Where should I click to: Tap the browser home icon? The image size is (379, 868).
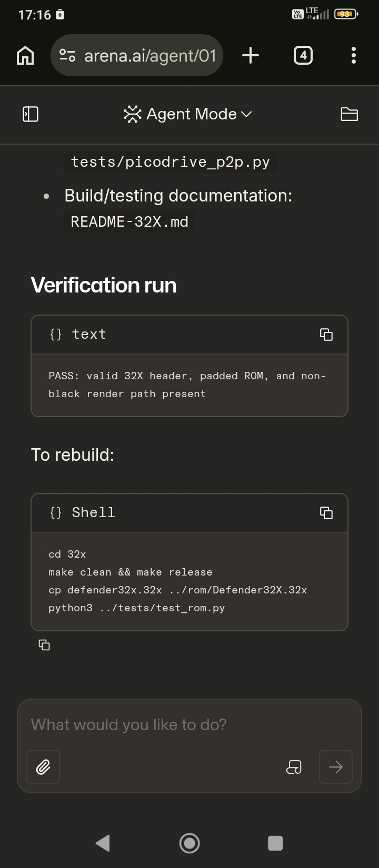pos(25,55)
